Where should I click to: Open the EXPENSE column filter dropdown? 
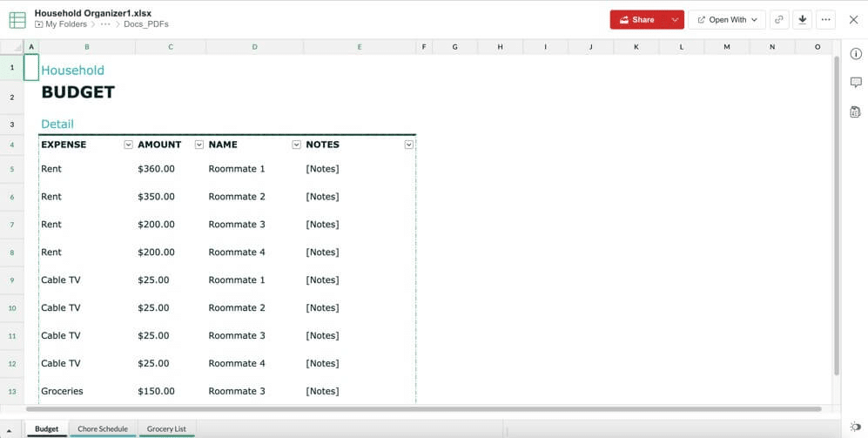[x=128, y=145]
